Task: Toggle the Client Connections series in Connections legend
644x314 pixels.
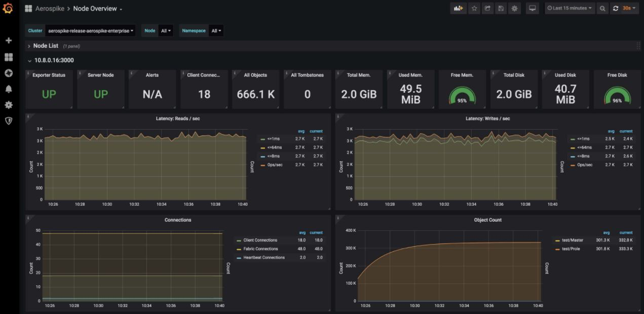Action: (x=260, y=240)
